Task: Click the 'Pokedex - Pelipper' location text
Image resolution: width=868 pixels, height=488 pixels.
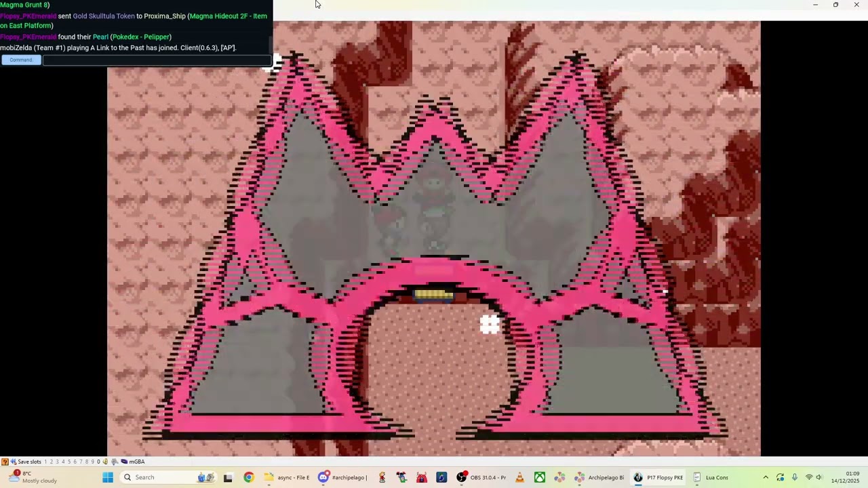Action: click(140, 37)
